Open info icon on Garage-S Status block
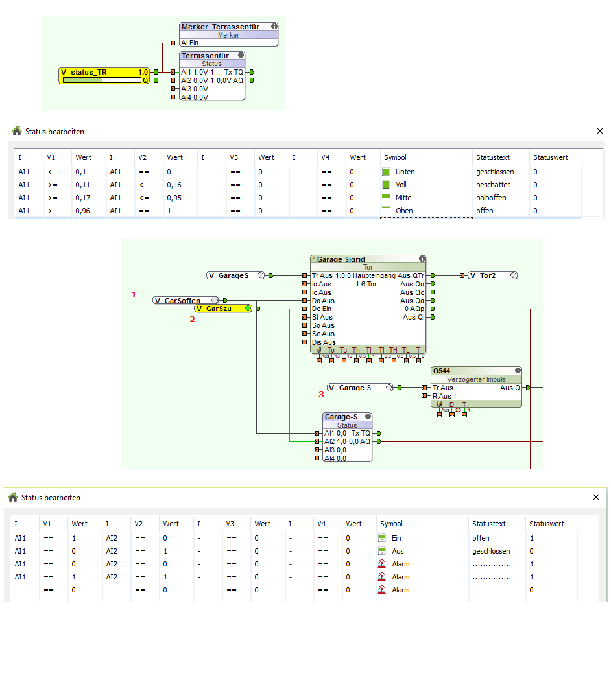Viewport: 611px width, 700px height. 368,417
